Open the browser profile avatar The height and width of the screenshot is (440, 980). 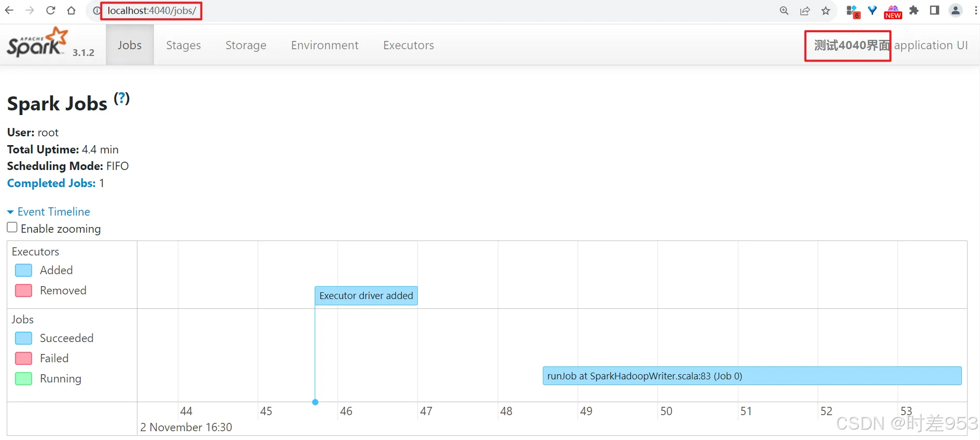pos(955,10)
